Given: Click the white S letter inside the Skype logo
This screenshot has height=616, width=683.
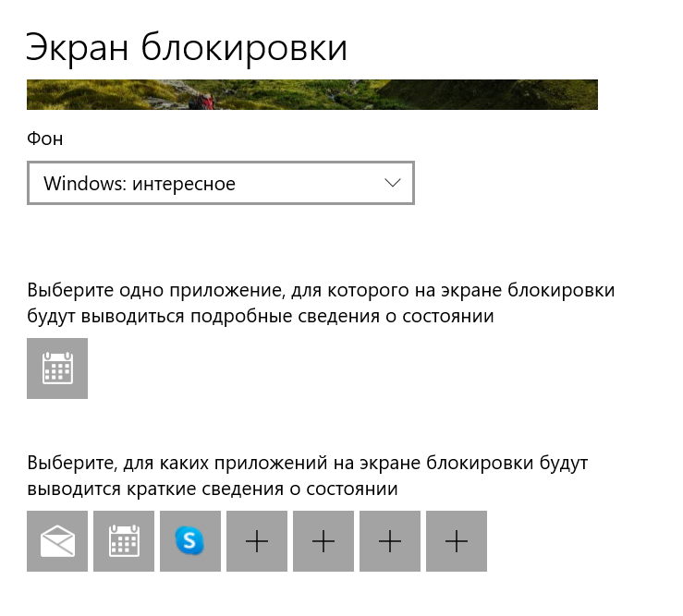Looking at the screenshot, I should coord(189,541).
